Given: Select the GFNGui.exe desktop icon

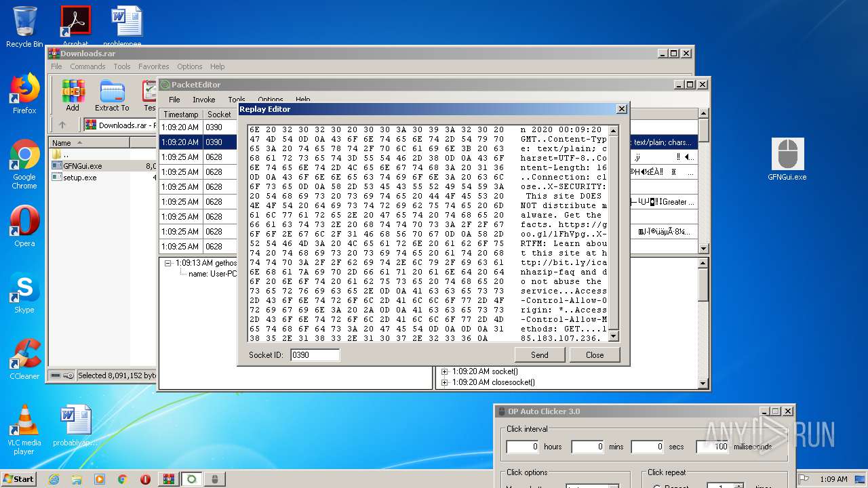Looking at the screenshot, I should 787,160.
